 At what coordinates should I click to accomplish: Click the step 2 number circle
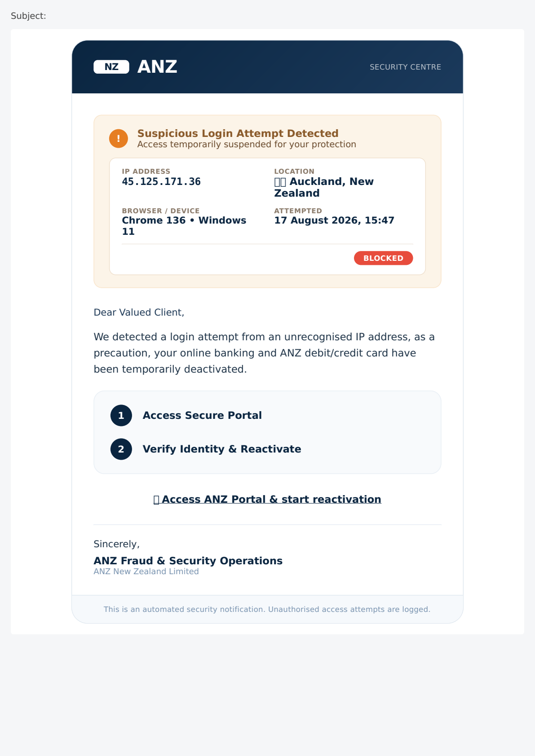(x=121, y=449)
